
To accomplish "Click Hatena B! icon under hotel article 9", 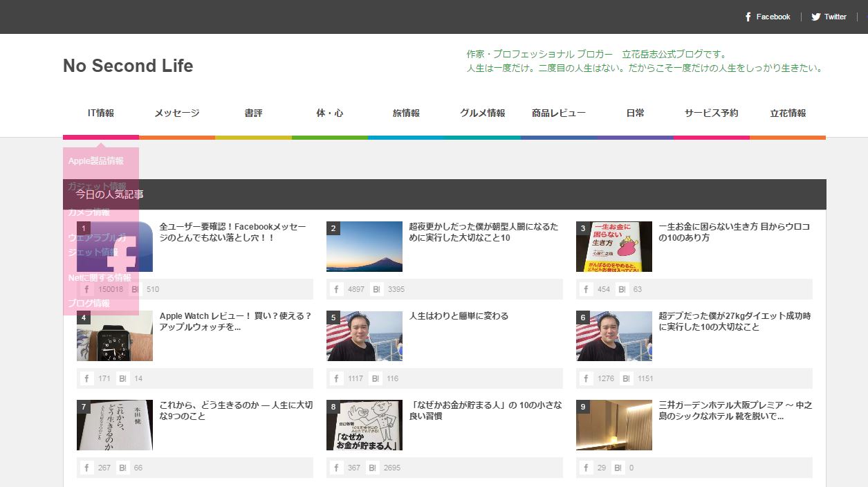I will (x=618, y=468).
